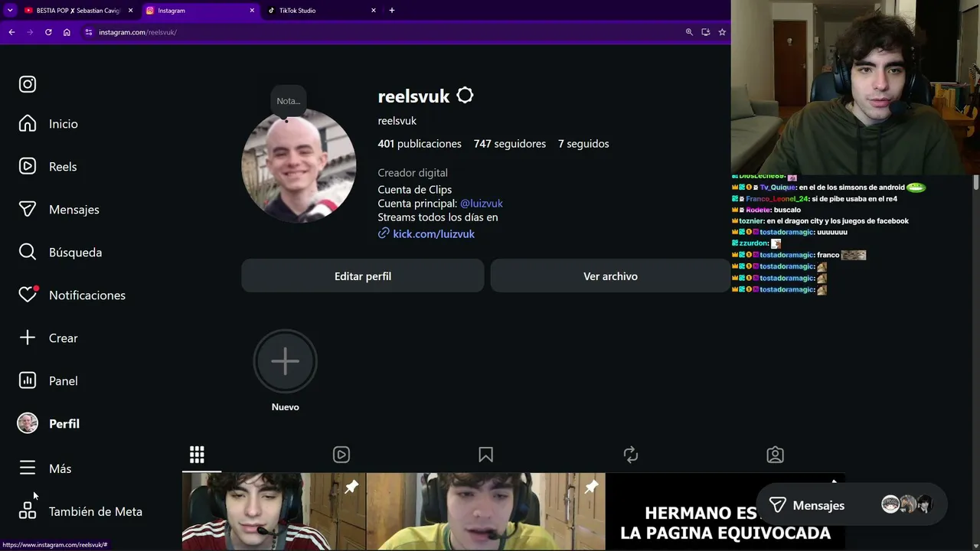Click the chat scrollbar on the stream overlay

(976, 182)
